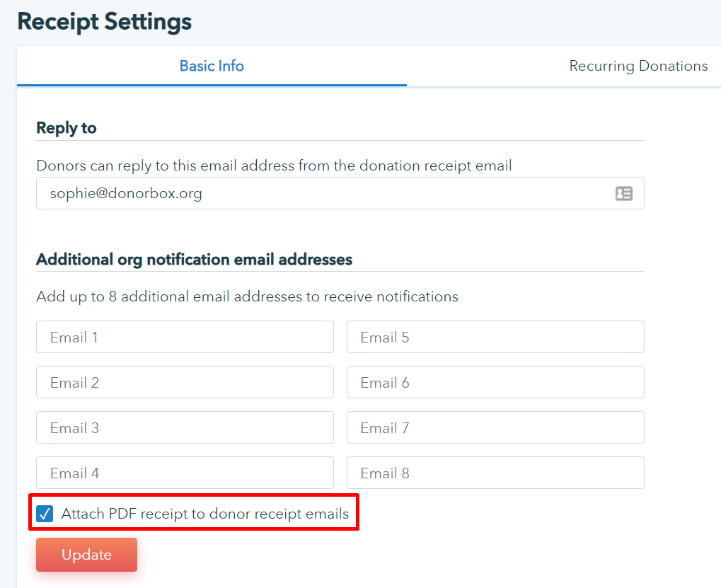Image resolution: width=721 pixels, height=588 pixels.
Task: Focus the Email 6 input field
Action: pos(495,383)
